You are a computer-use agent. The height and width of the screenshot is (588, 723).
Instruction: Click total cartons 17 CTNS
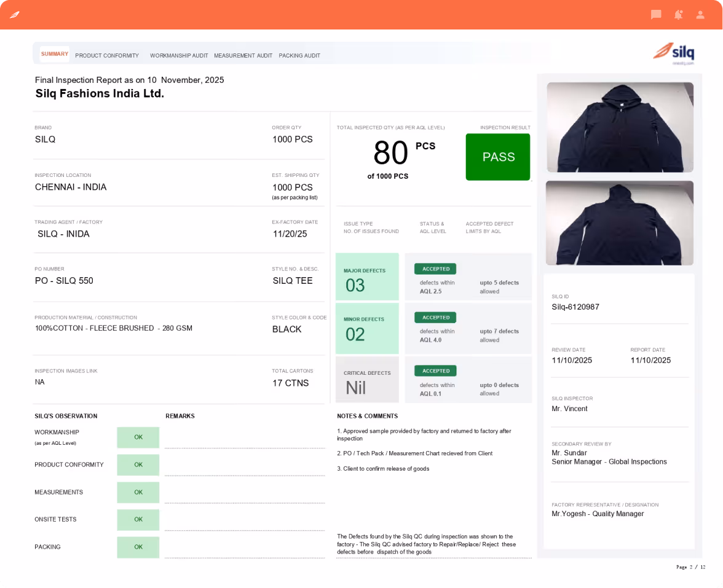click(x=290, y=383)
